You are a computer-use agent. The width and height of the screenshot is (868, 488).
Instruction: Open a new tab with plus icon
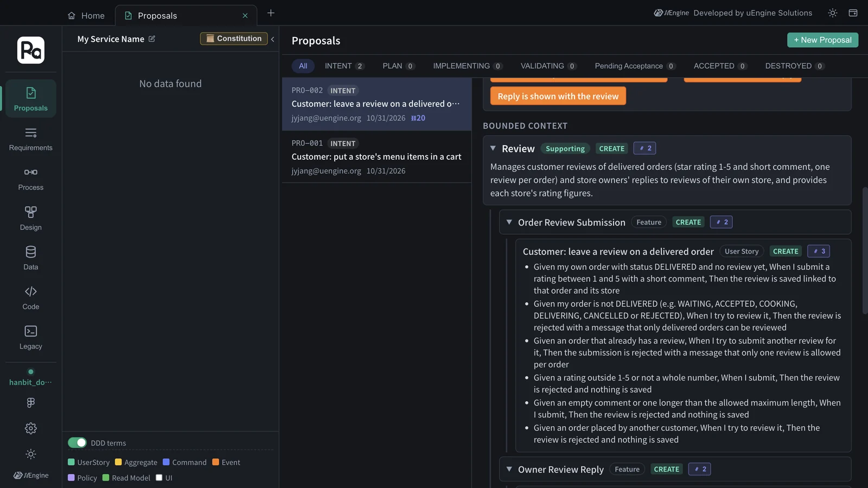271,13
